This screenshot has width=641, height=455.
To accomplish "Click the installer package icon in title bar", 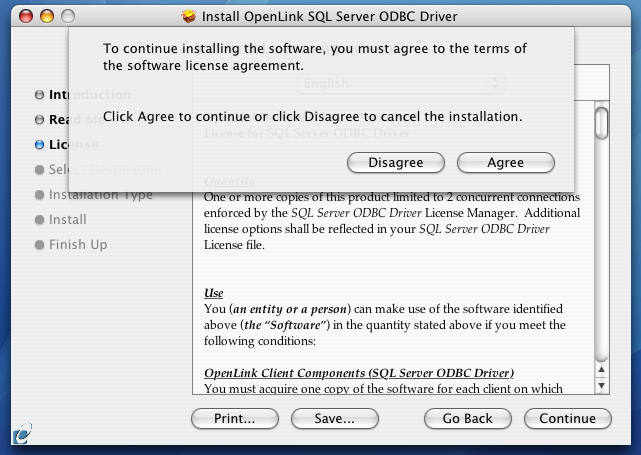I will click(x=188, y=16).
